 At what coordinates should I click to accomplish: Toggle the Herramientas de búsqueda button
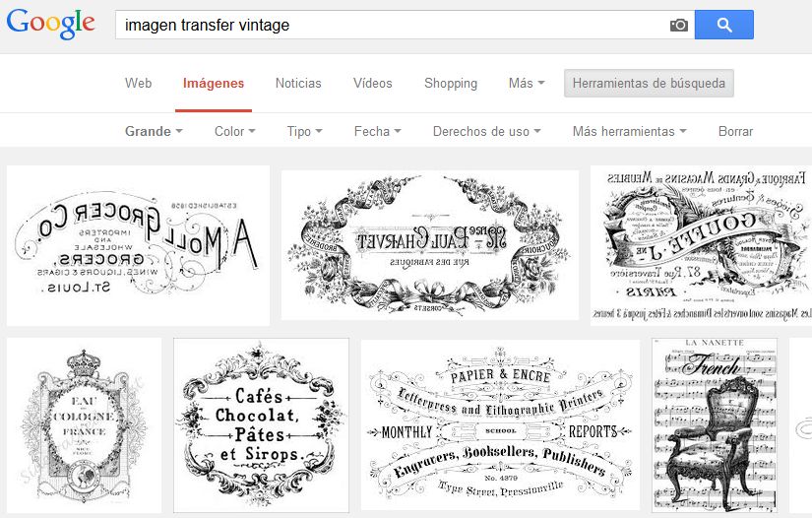[649, 83]
